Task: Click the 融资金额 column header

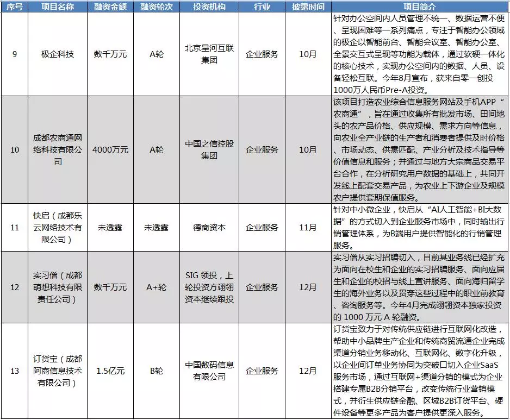Action: [x=110, y=7]
